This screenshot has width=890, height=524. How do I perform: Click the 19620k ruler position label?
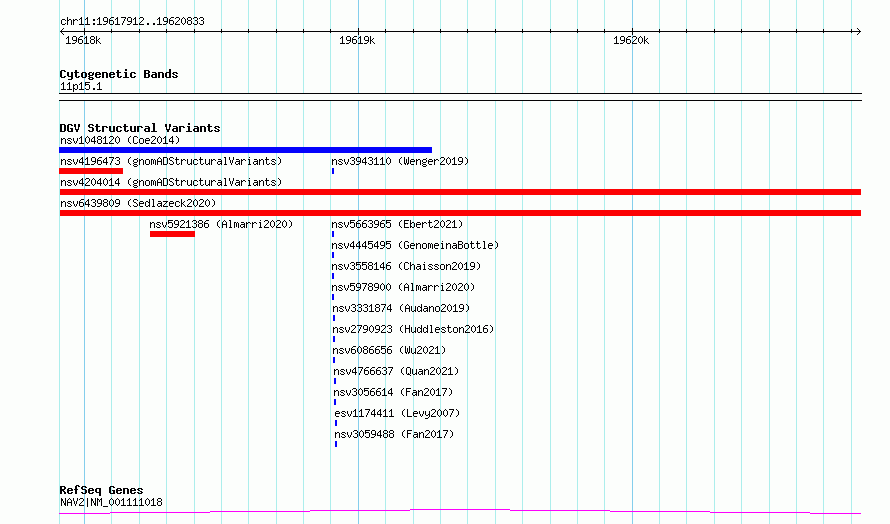[x=631, y=40]
